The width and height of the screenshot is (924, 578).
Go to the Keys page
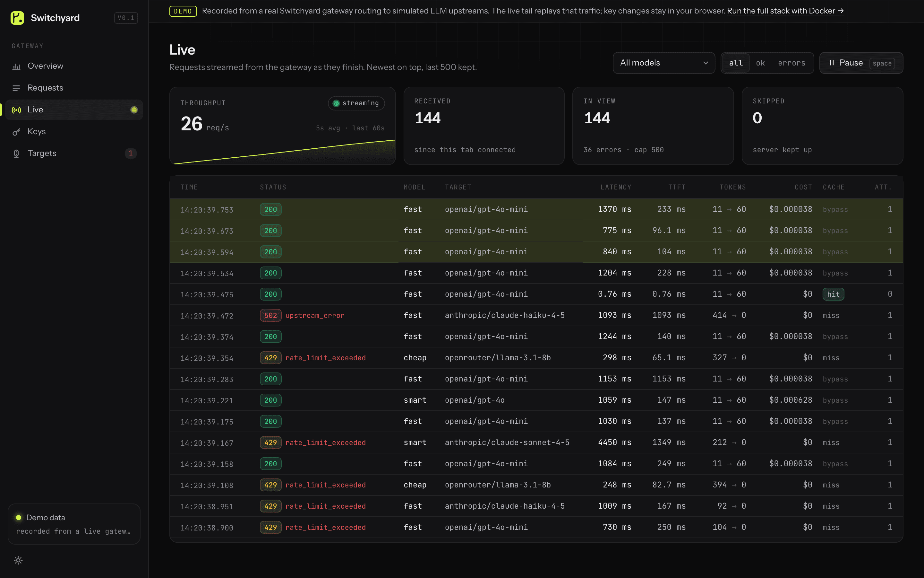(74, 132)
